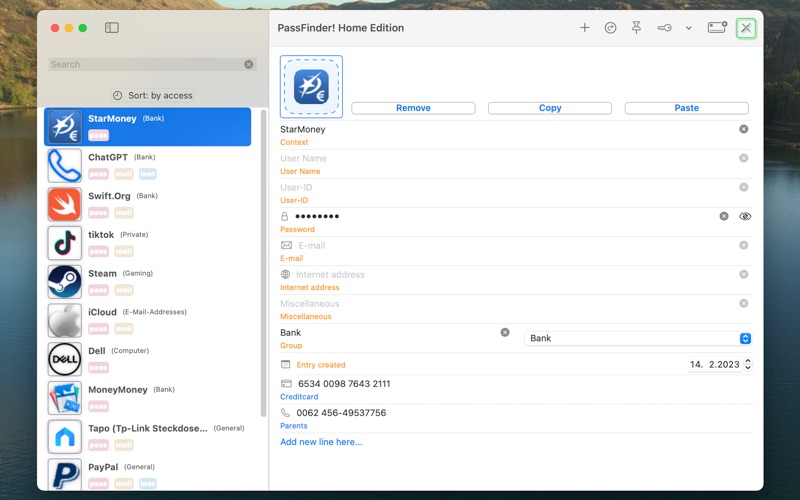
Task: Click the User-ID input field
Action: coord(508,187)
